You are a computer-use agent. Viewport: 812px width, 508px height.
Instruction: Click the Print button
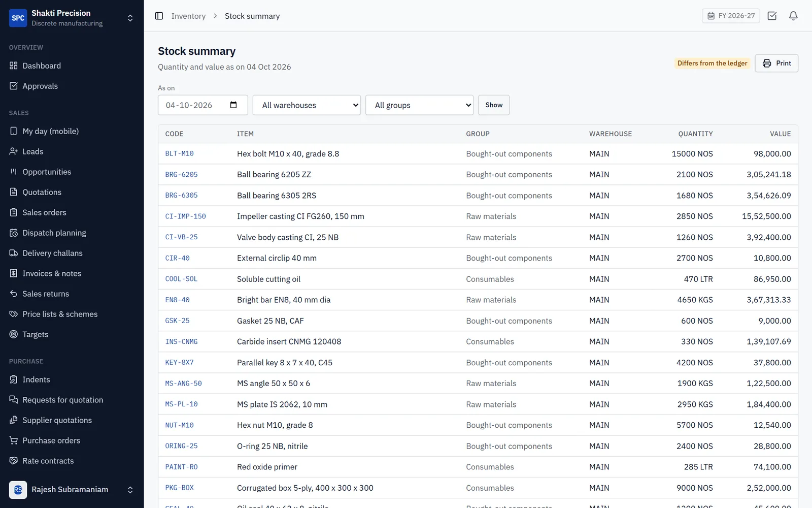click(776, 63)
